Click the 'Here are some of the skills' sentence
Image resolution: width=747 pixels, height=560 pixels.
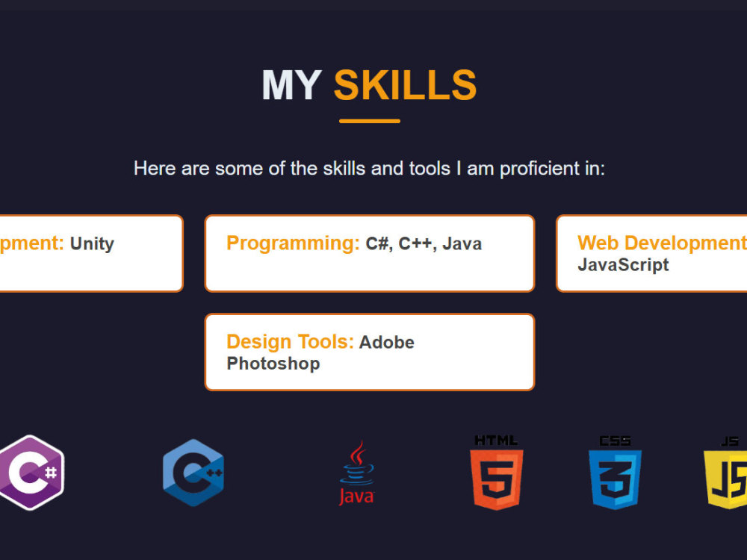coord(369,169)
